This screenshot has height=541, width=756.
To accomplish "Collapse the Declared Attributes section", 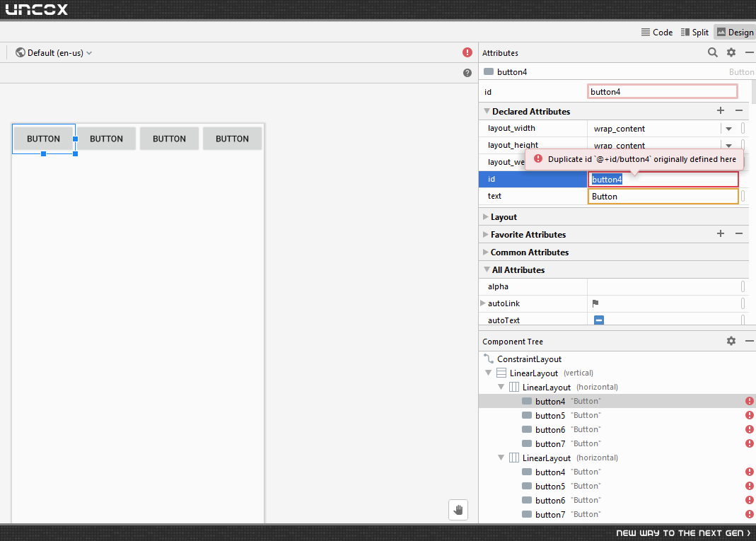I will click(x=487, y=111).
